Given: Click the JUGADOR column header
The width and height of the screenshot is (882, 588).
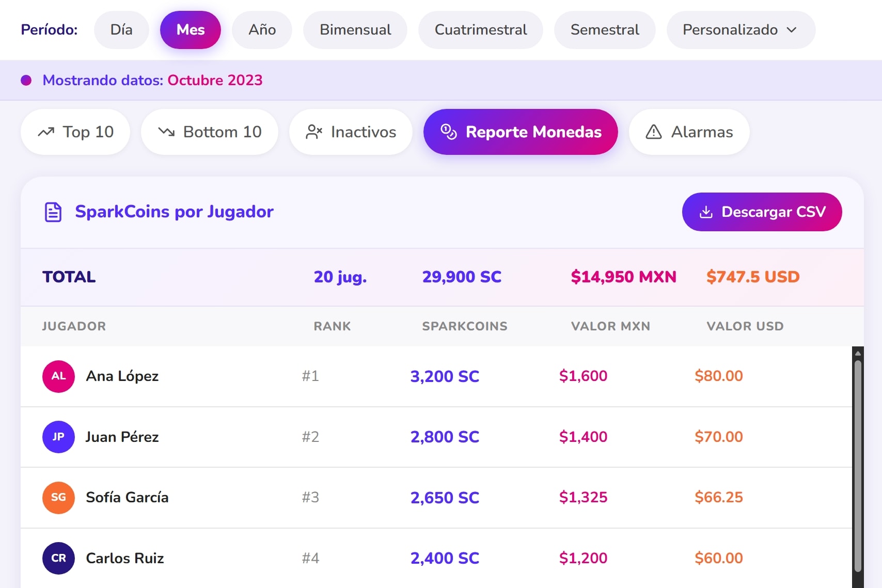Looking at the screenshot, I should tap(74, 326).
